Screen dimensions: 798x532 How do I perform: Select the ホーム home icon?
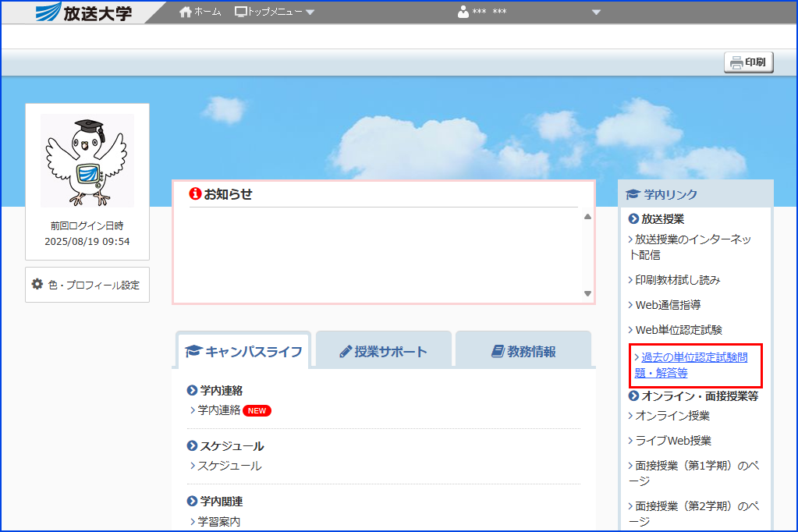pyautogui.click(x=184, y=12)
